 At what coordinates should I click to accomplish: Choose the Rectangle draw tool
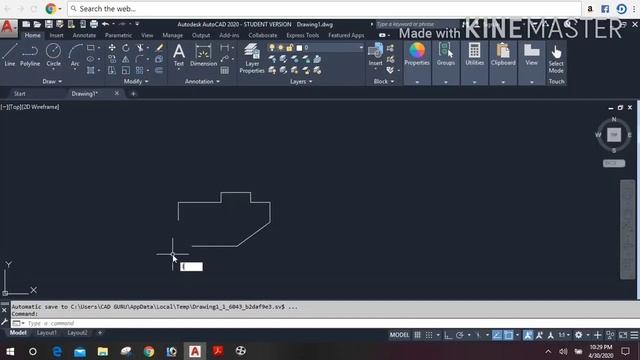pyautogui.click(x=91, y=48)
